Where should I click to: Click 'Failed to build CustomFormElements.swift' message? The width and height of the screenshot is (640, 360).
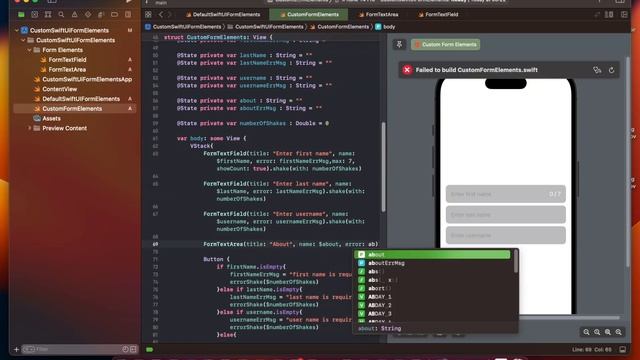(476, 70)
